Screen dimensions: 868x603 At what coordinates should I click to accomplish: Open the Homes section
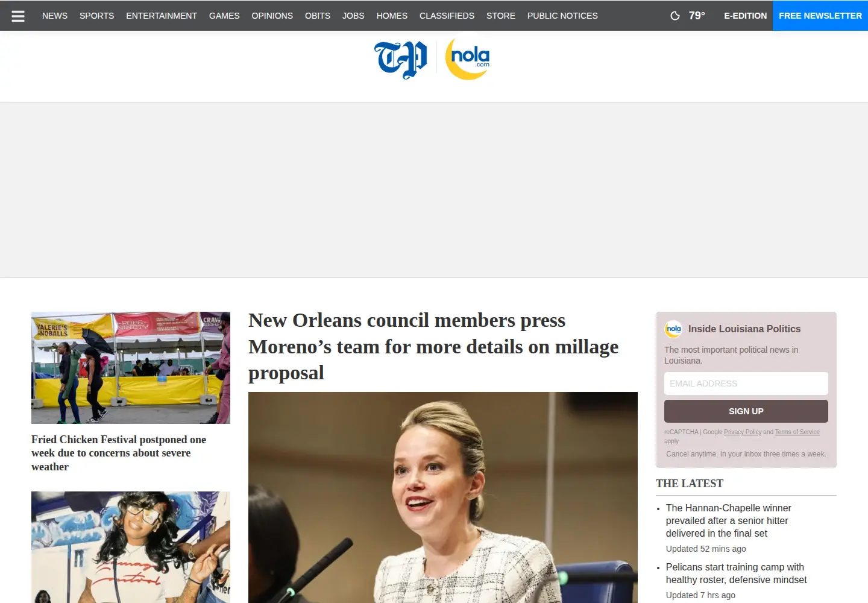(392, 16)
